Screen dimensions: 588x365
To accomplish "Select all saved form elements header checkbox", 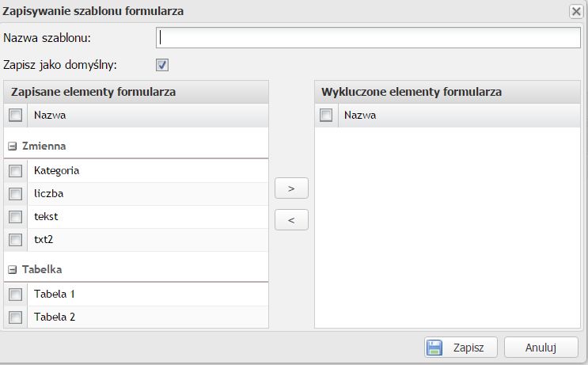I will click(16, 116).
